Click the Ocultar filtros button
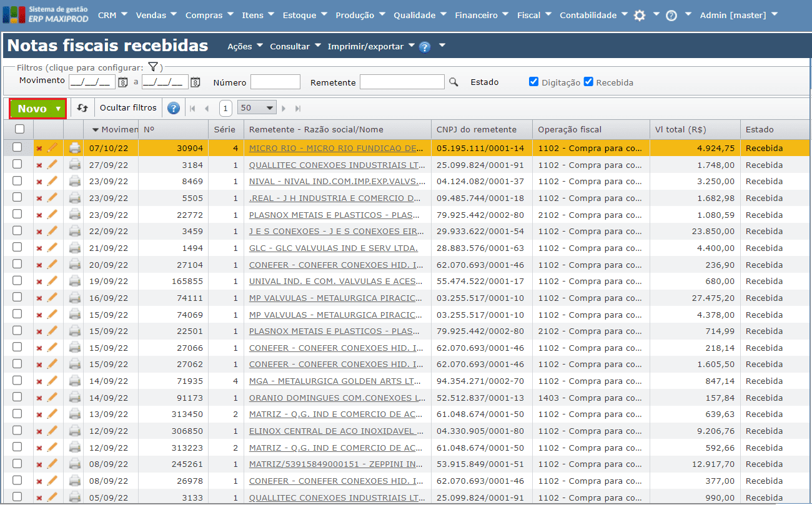 tap(128, 107)
